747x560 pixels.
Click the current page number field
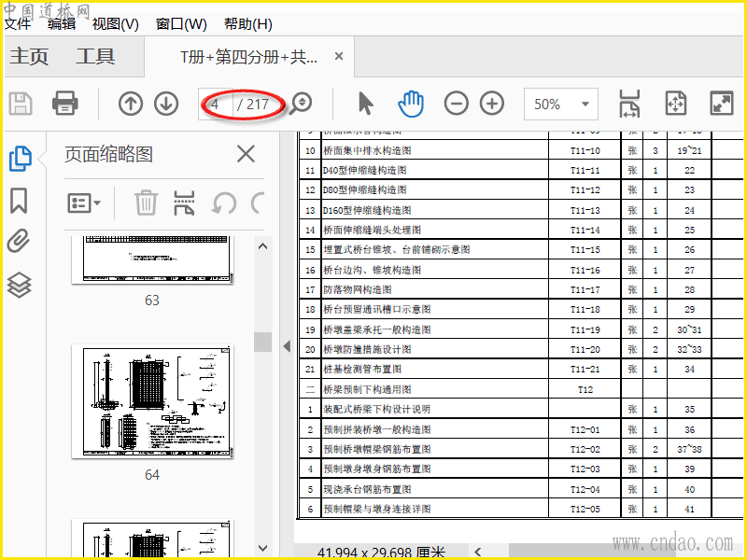click(x=217, y=104)
